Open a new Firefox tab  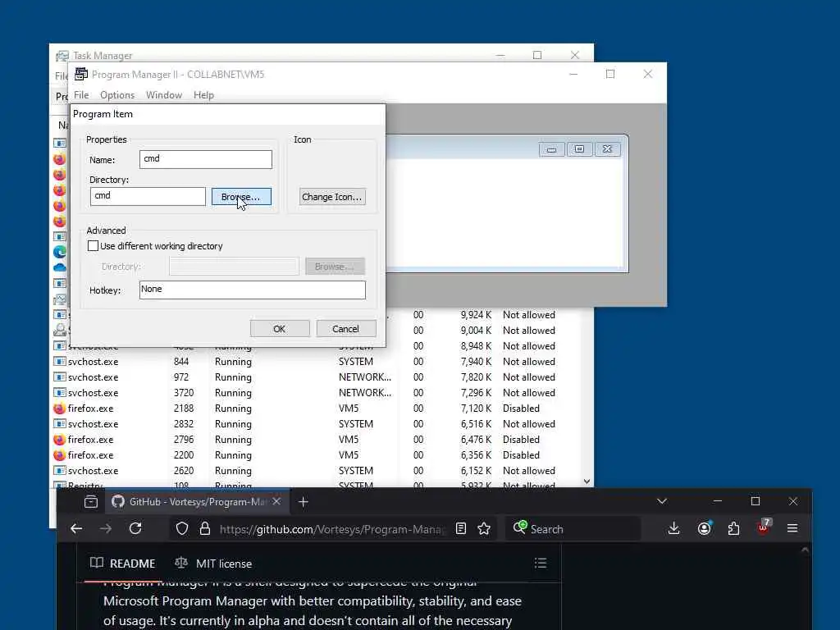[304, 502]
